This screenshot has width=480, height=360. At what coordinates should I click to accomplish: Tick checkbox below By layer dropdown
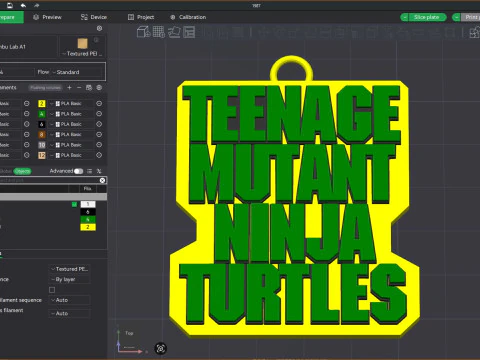point(52,290)
